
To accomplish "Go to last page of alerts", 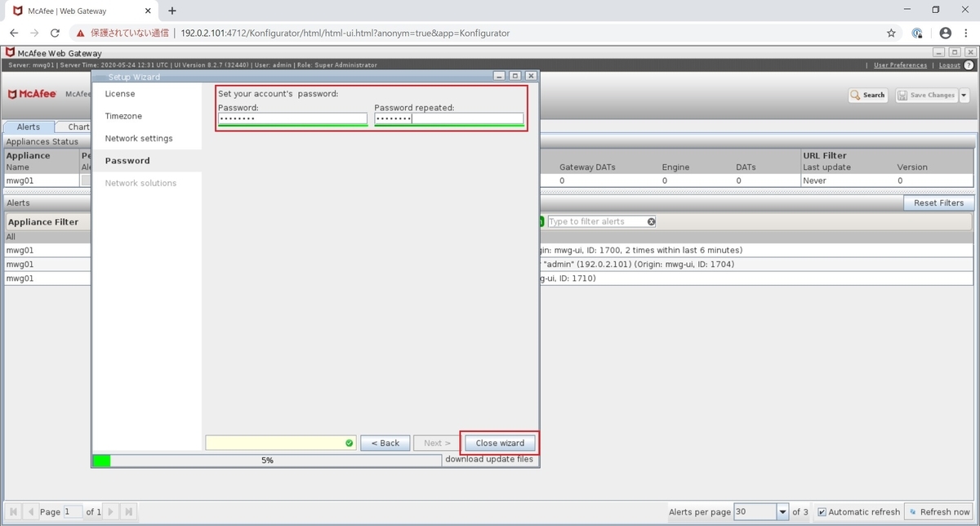I will (128, 512).
